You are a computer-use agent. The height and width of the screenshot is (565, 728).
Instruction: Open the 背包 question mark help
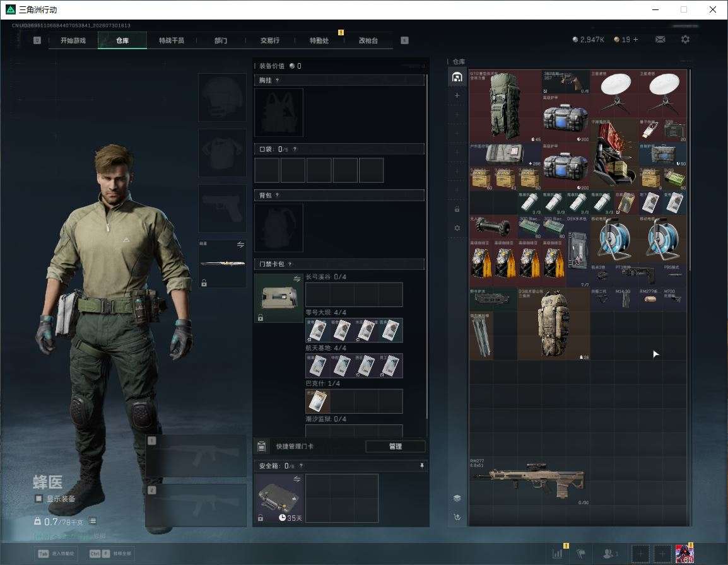click(x=277, y=195)
